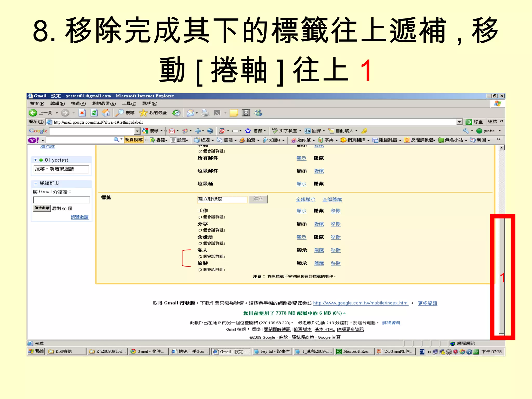Click the mail envelope toolbar icon

191,113
